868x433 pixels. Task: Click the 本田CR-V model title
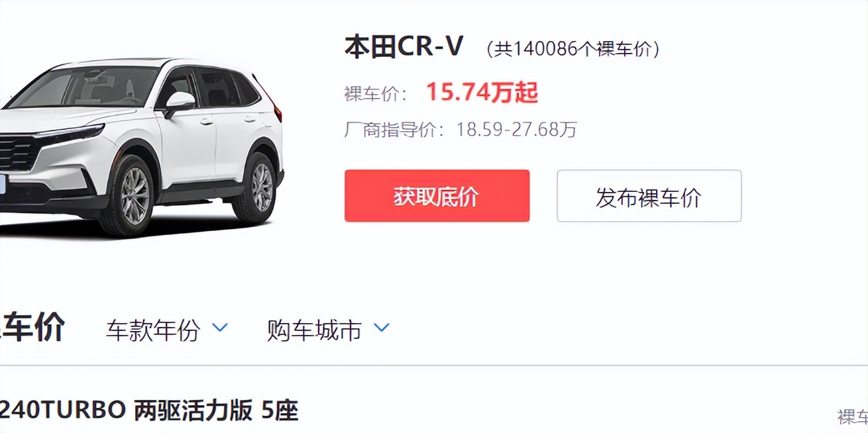click(404, 47)
